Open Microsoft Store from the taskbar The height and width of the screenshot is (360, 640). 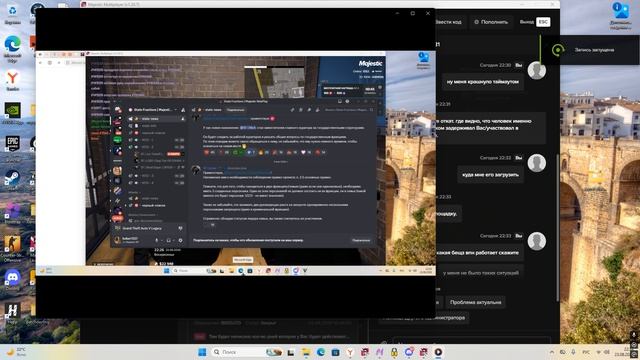tap(336, 352)
